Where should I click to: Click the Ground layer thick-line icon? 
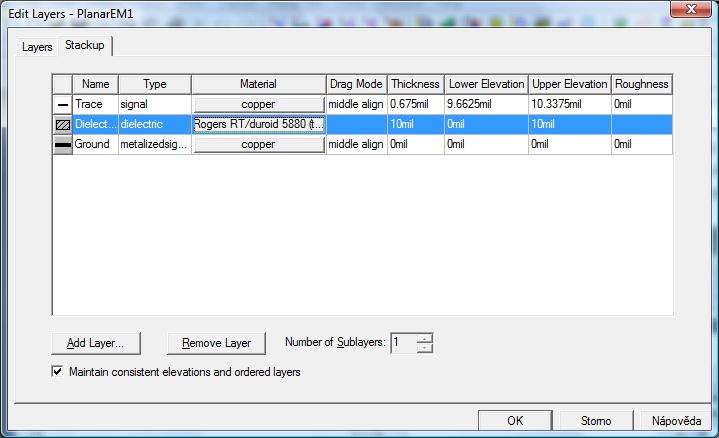(63, 144)
